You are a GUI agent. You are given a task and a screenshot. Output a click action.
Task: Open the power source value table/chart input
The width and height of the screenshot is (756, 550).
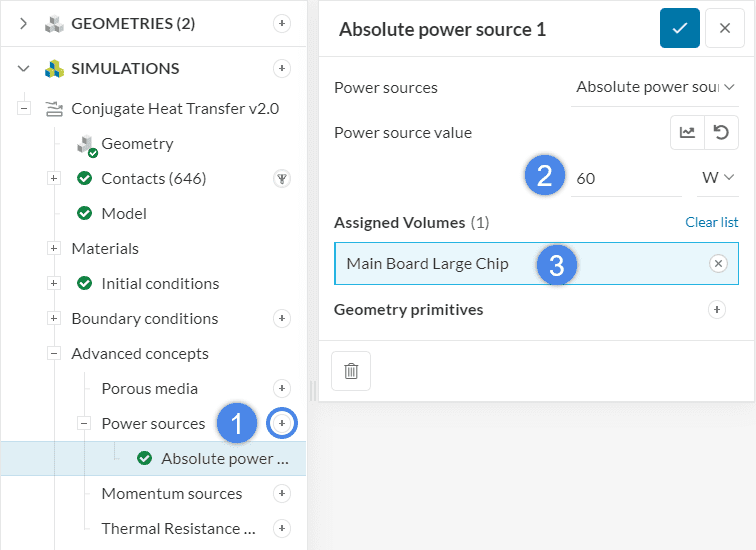(687, 132)
